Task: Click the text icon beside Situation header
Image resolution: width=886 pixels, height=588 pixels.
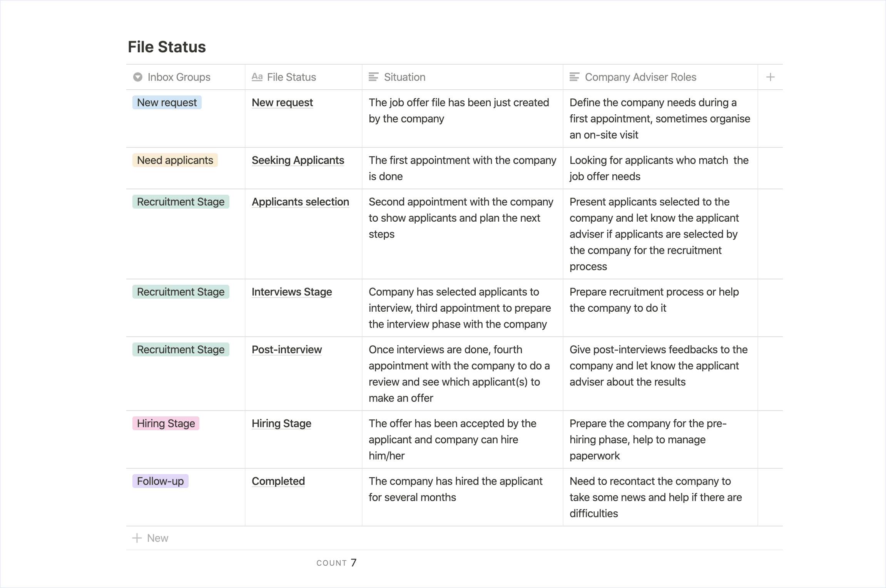Action: (x=373, y=77)
